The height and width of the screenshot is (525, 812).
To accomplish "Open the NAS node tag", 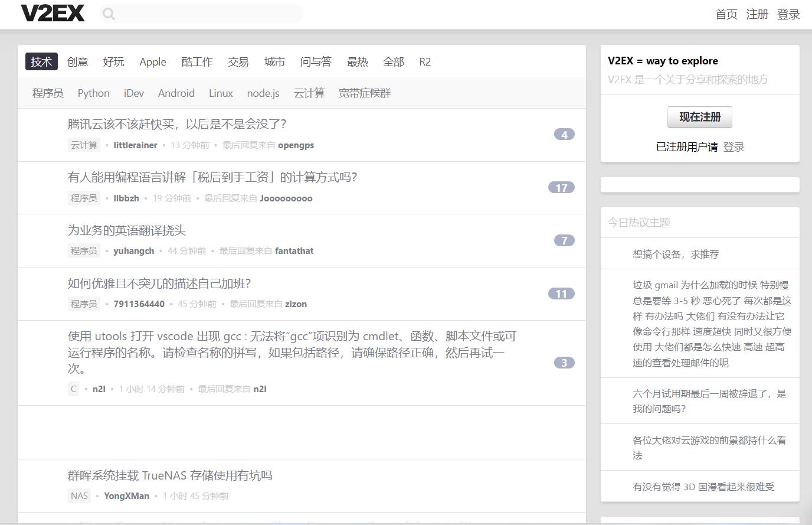I will pyautogui.click(x=79, y=496).
